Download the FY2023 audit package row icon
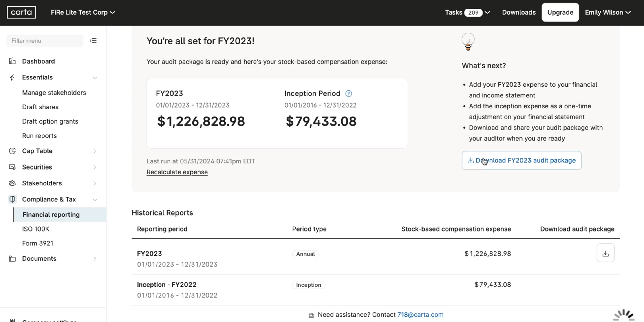 (x=606, y=253)
